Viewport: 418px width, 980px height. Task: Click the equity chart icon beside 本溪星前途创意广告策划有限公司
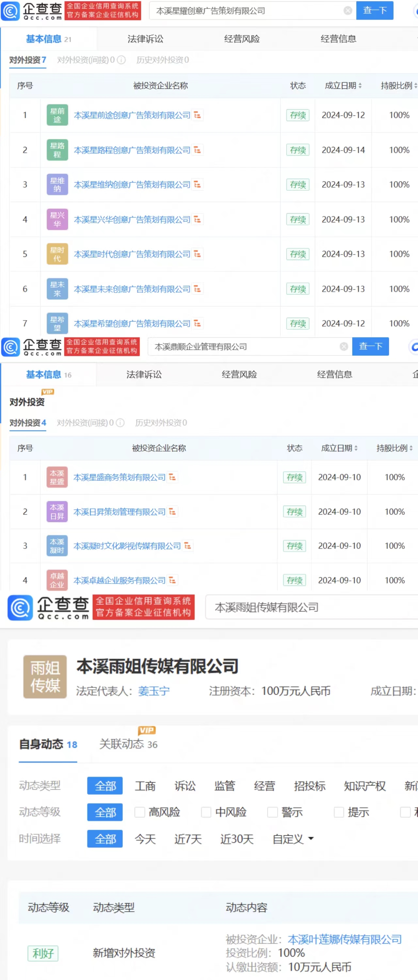pos(197,115)
